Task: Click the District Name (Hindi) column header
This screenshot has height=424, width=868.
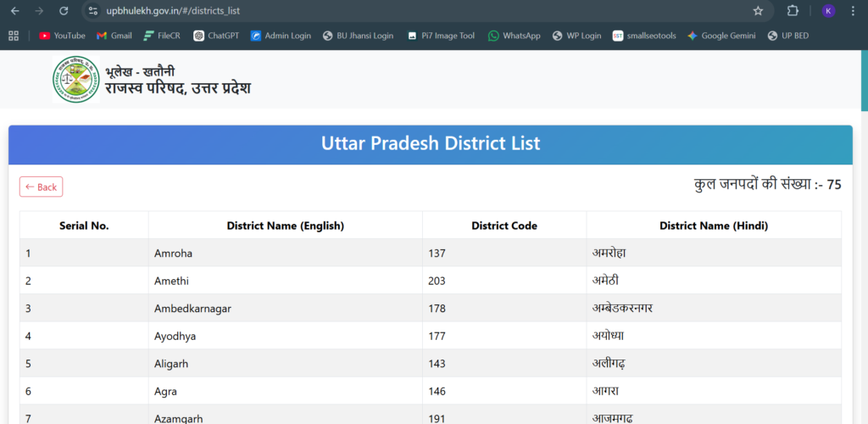Action: [714, 226]
